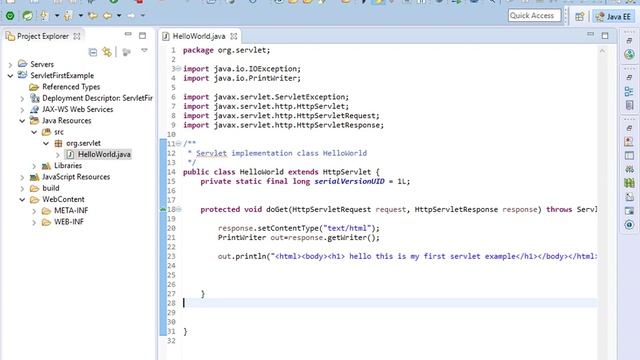Expand the META-INF folder node
Viewport: 640px width, 360px height.
tap(34, 211)
